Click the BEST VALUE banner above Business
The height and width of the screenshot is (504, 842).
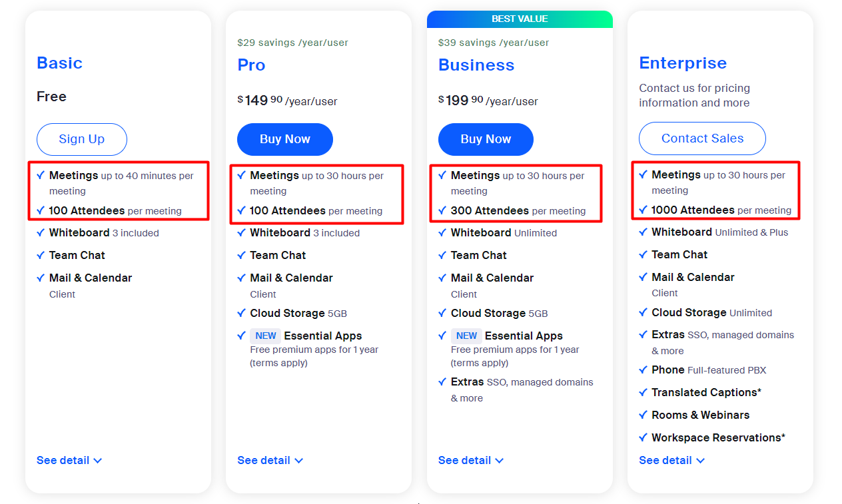[520, 19]
